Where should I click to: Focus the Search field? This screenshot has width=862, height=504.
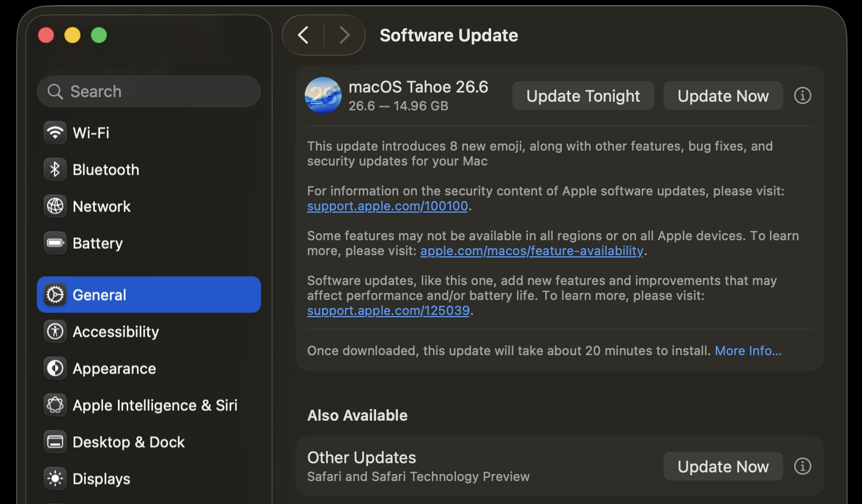tap(149, 91)
